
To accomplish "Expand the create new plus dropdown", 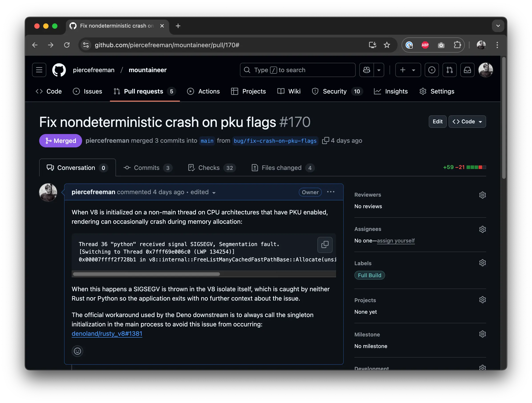I will coord(408,70).
